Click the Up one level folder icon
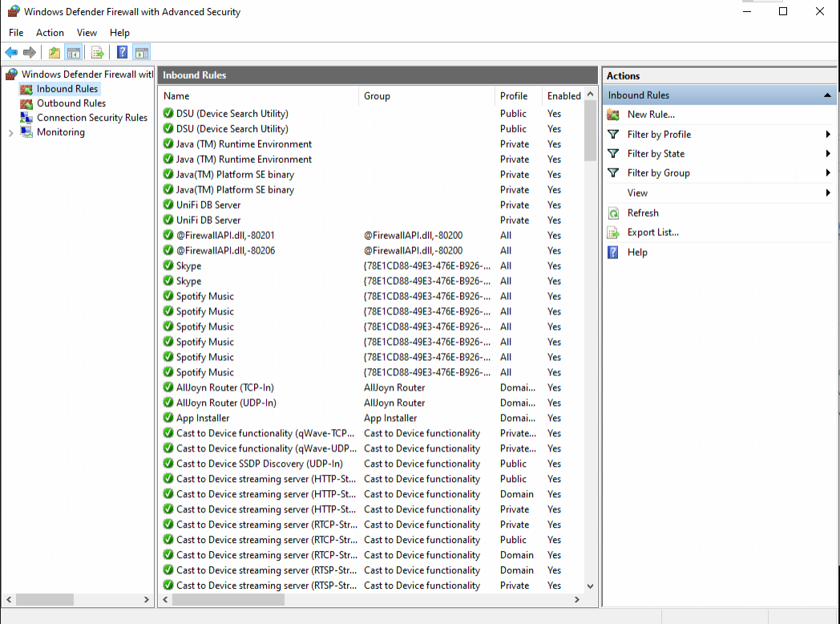Image resolution: width=840 pixels, height=624 pixels. [55, 53]
